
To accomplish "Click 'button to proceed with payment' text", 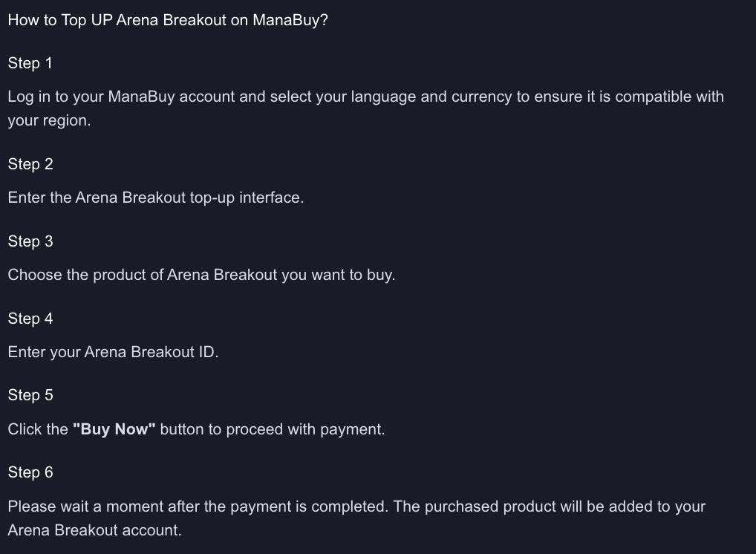I will (273, 429).
